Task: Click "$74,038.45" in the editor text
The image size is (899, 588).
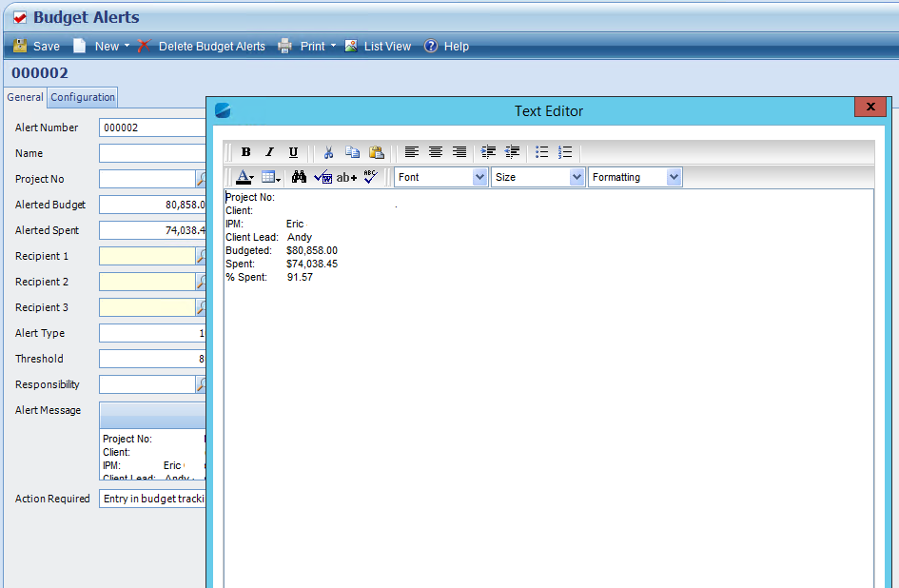Action: [312, 264]
